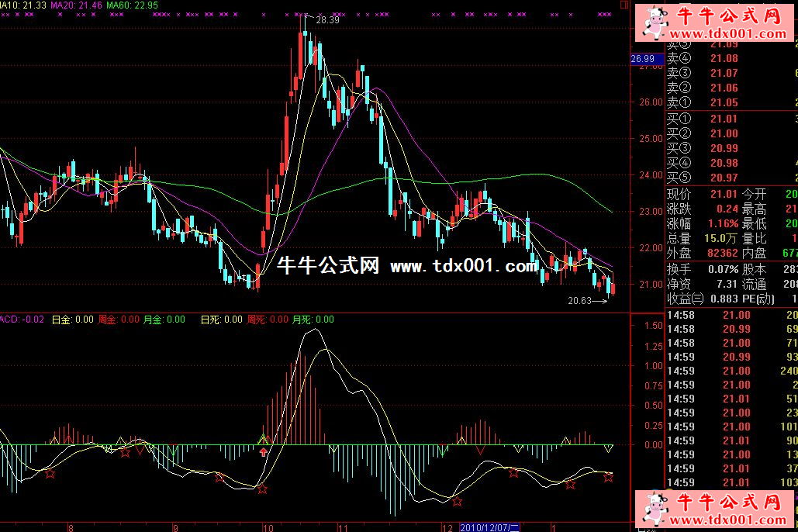Click the 月死: 0.00 indicator label
798x532 pixels.
313,320
